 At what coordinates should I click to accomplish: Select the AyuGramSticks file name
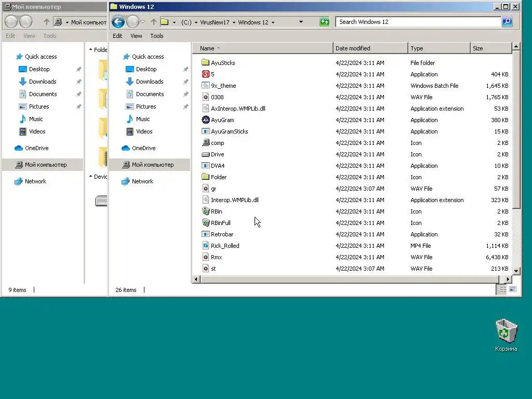(x=229, y=131)
